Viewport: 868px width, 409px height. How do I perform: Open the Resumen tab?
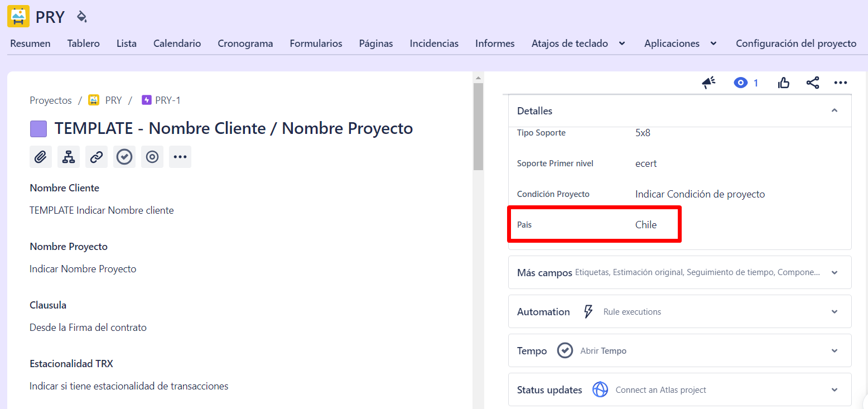coord(30,44)
